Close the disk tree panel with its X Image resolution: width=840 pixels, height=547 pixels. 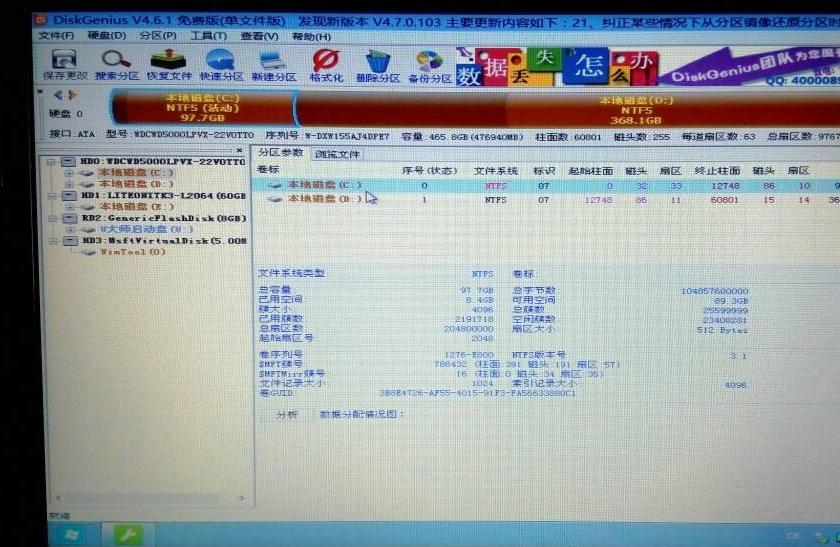[239, 151]
